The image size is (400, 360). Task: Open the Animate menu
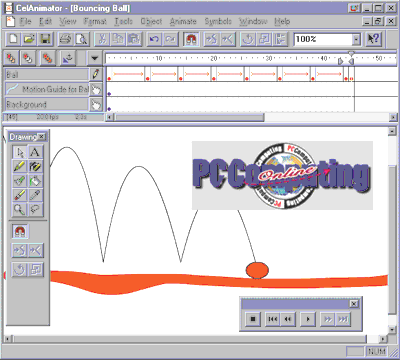click(183, 21)
